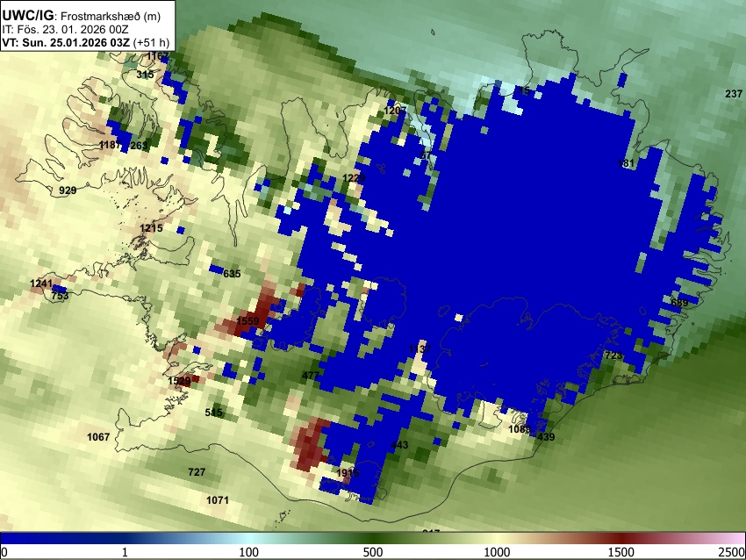Click the 100 tick on the color scale
The height and width of the screenshot is (560, 746).
[x=249, y=552]
